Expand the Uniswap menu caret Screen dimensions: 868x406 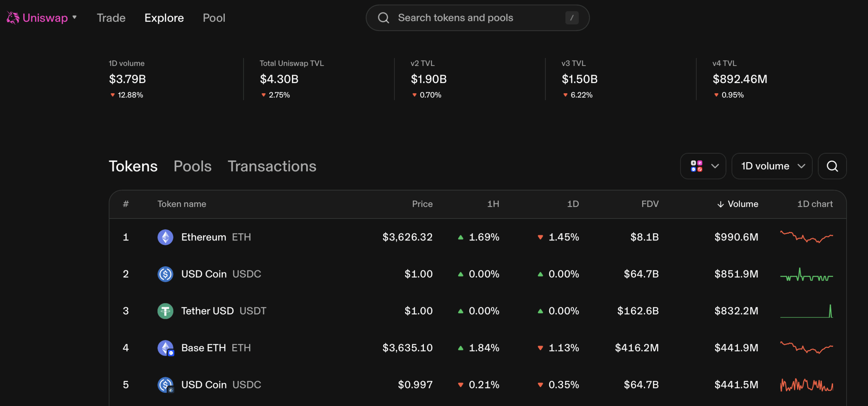[x=75, y=17]
